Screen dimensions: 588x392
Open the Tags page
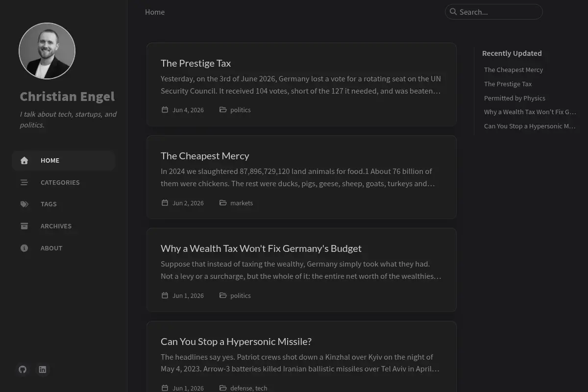[x=63, y=204]
